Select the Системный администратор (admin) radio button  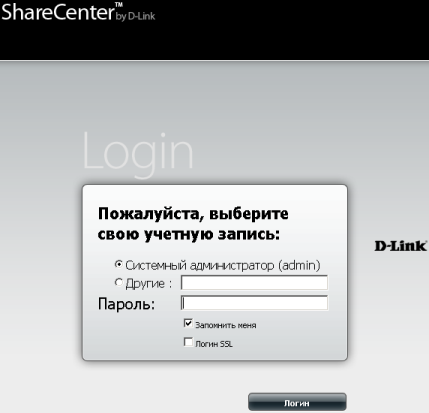pyautogui.click(x=118, y=264)
